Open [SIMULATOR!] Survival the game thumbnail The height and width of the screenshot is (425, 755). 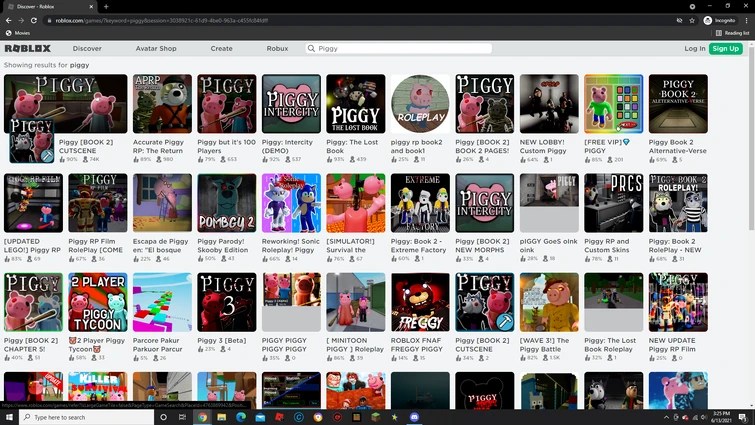[356, 203]
